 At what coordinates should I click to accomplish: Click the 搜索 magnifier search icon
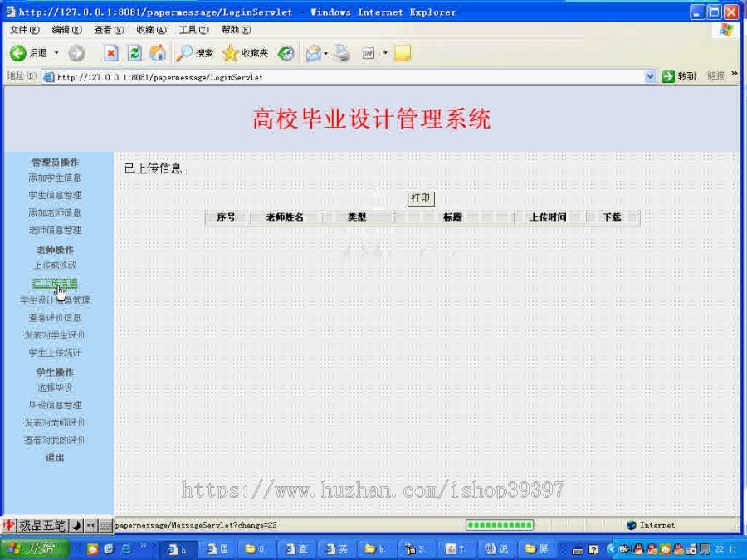(x=184, y=53)
